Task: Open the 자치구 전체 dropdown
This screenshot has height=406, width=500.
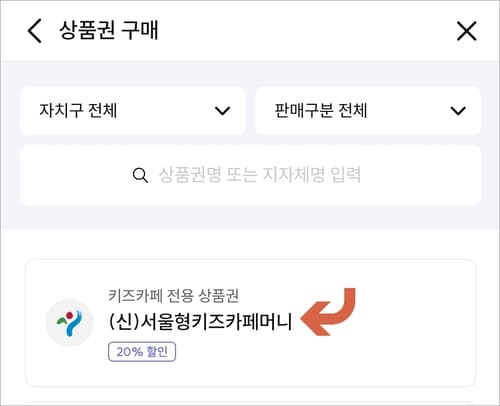Action: click(133, 111)
